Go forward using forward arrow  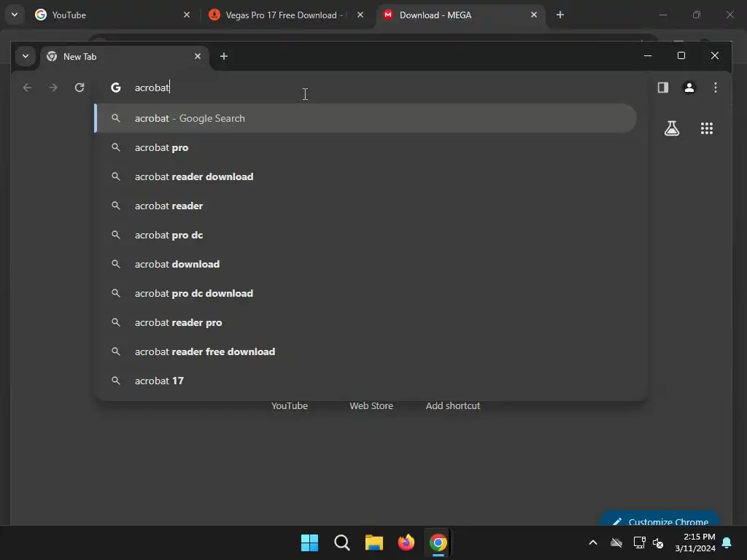[x=53, y=87]
